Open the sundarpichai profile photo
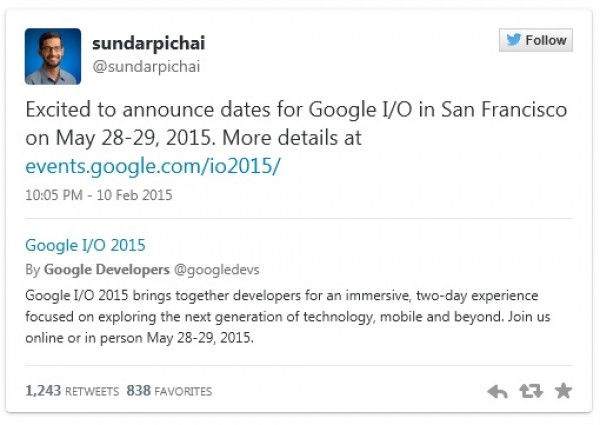Screen dimensions: 600x425 [53, 56]
